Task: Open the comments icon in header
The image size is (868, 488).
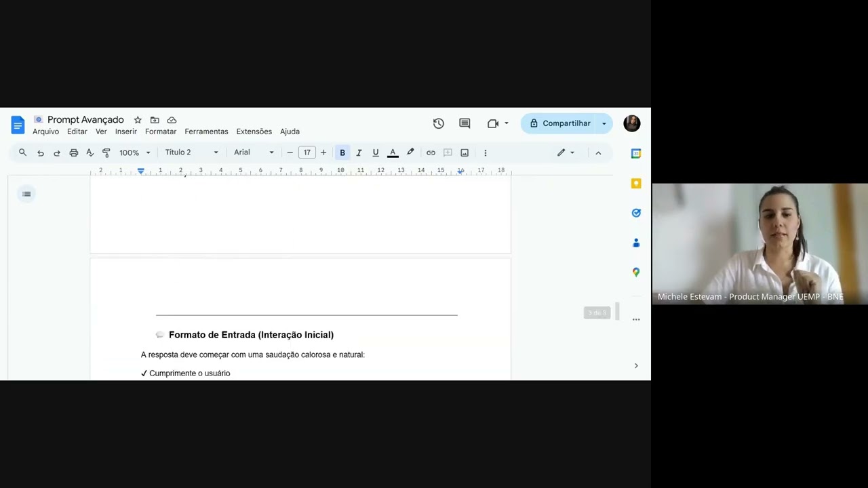Action: 465,123
